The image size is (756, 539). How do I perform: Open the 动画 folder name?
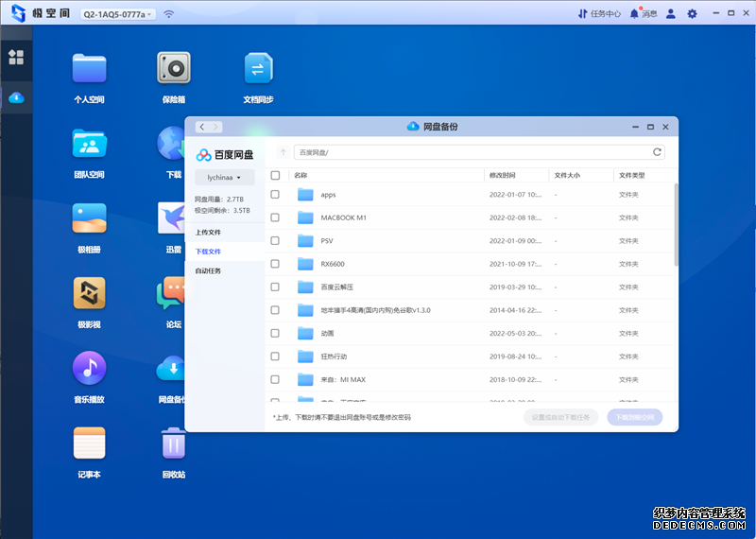pos(327,334)
